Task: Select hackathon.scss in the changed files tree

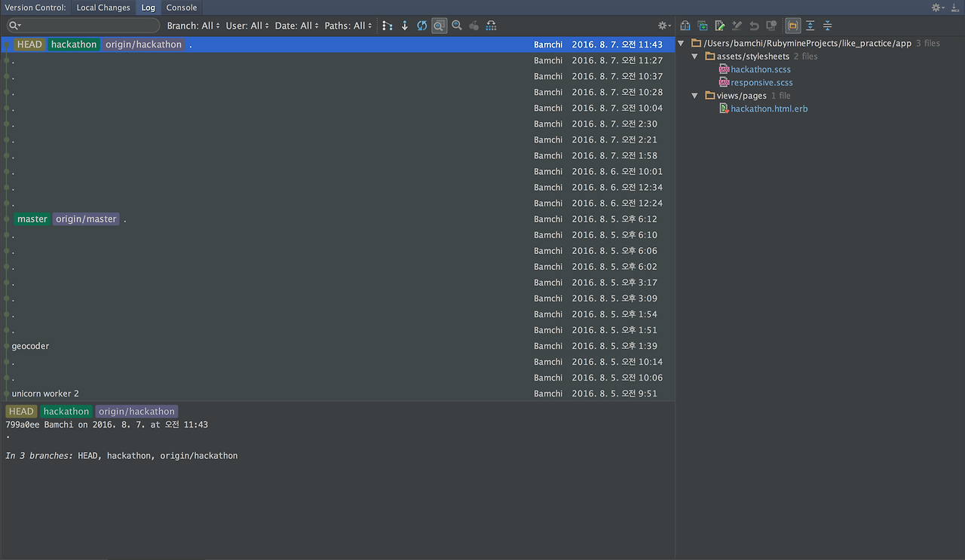Action: [761, 69]
